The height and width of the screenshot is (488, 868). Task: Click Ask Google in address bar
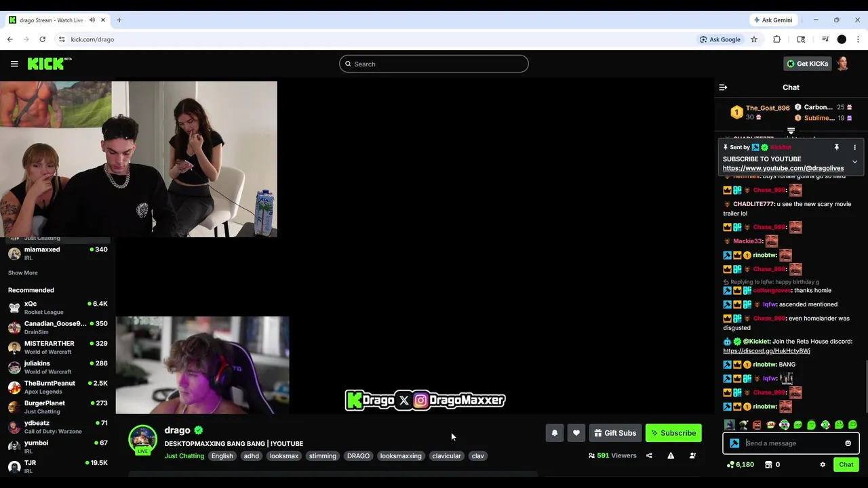(720, 39)
